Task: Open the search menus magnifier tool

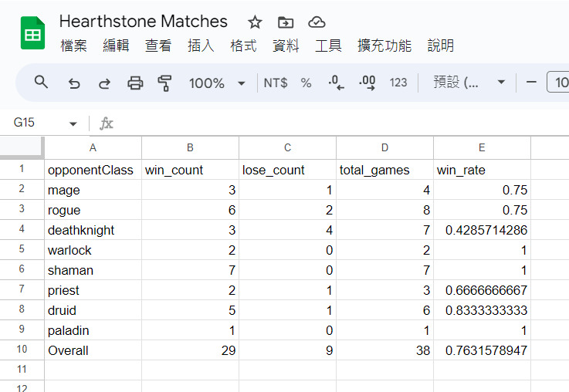Action: [x=41, y=83]
